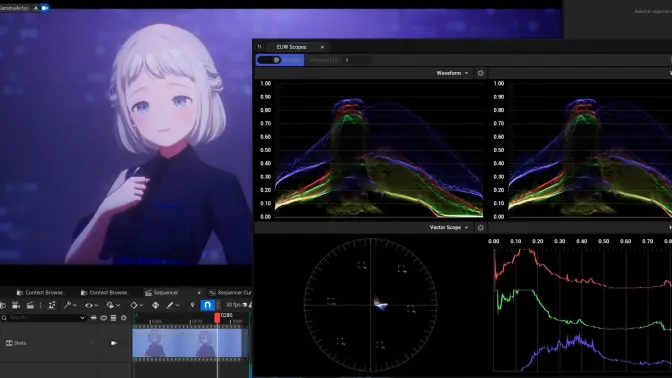Close the Sequencer tab

(199, 293)
